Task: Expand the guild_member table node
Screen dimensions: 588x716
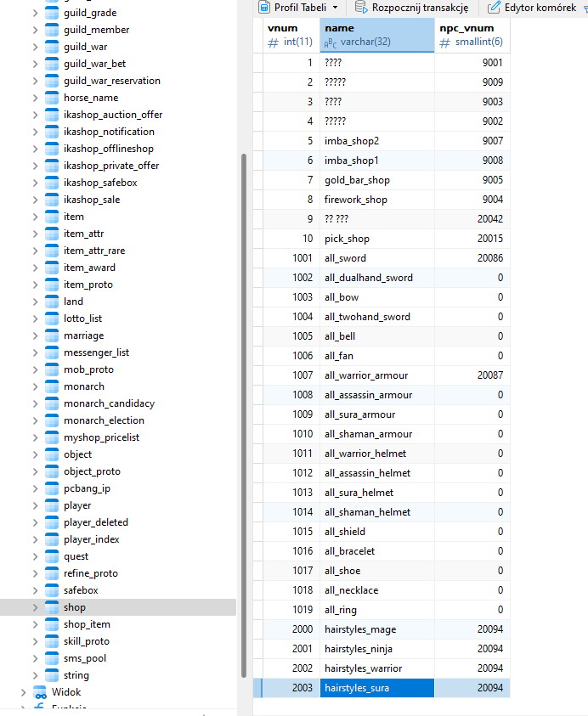Action: point(35,30)
